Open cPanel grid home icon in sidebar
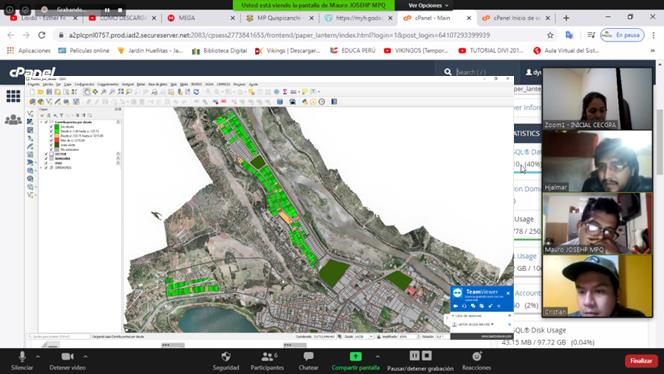 (x=13, y=96)
